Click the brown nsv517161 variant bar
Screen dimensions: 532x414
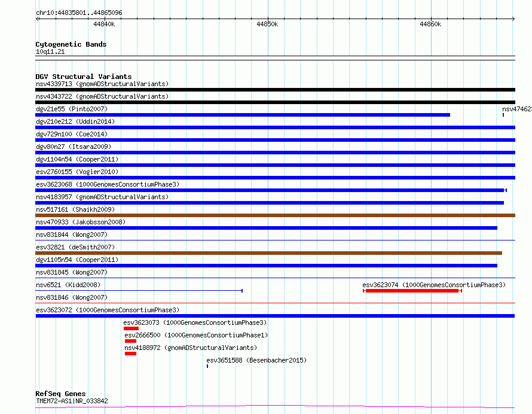(275, 215)
